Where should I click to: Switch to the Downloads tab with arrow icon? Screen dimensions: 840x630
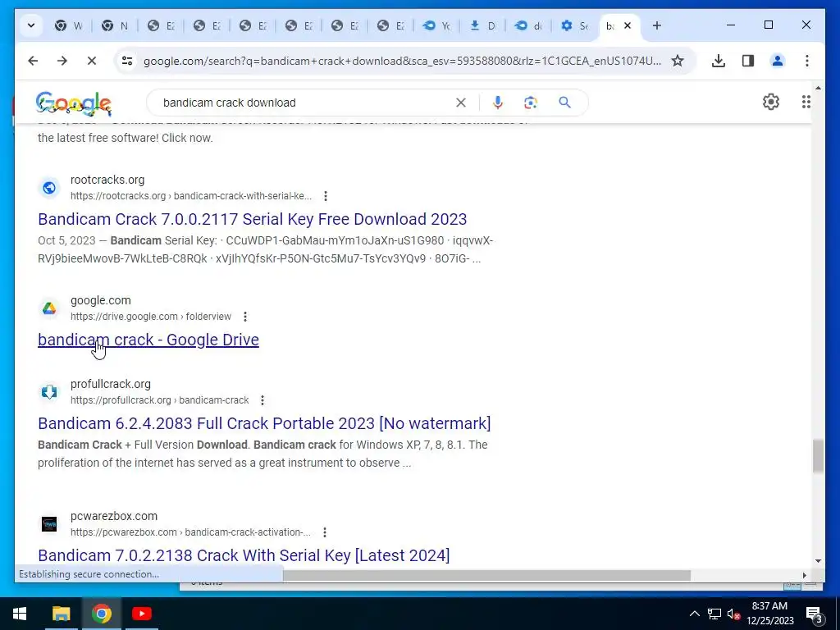(482, 25)
